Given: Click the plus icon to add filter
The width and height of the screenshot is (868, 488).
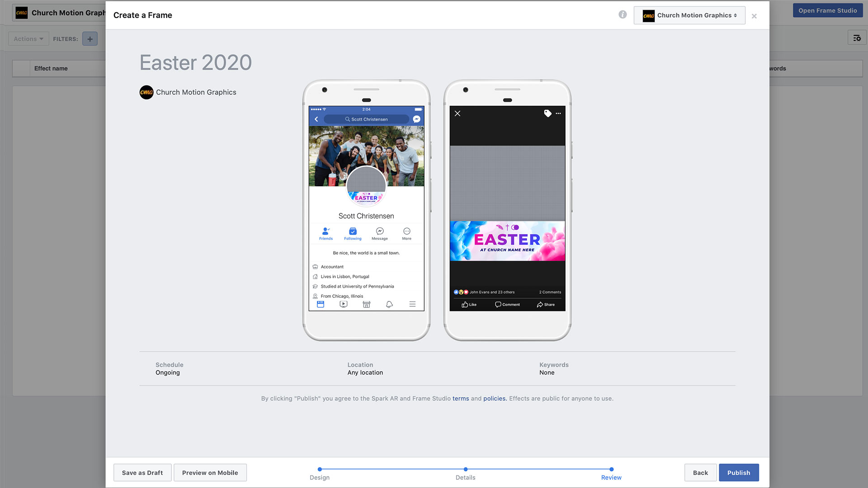Looking at the screenshot, I should tap(90, 39).
